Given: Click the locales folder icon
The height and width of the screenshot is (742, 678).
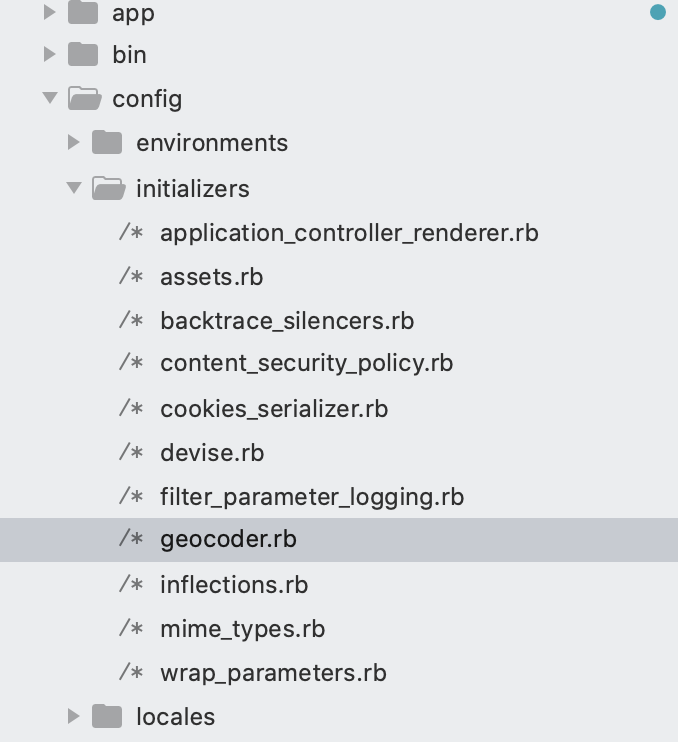Looking at the screenshot, I should click(107, 716).
